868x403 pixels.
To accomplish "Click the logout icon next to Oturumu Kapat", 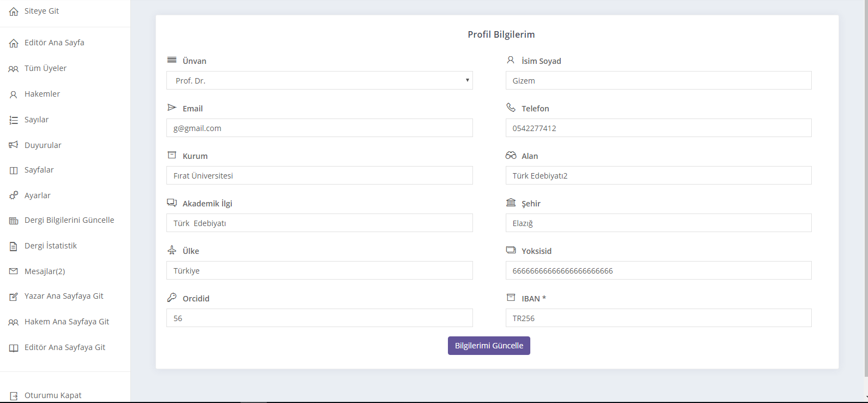I will click(14, 396).
